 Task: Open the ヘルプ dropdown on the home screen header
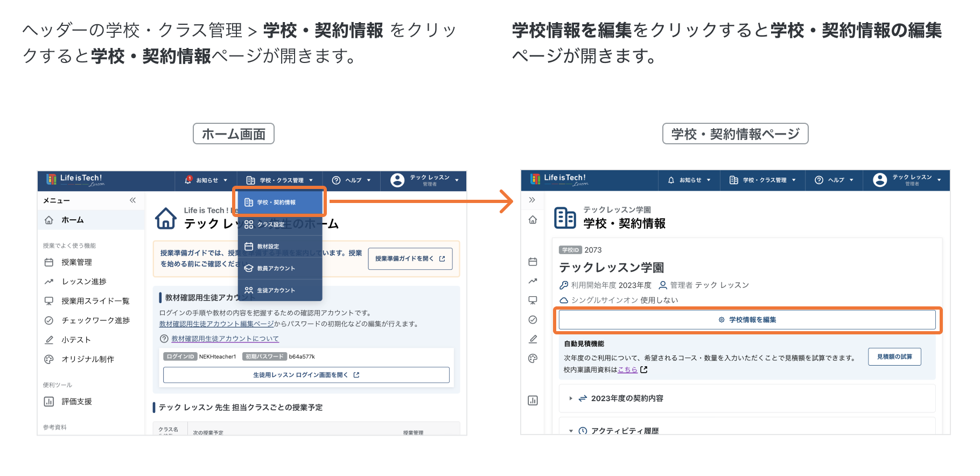point(352,180)
